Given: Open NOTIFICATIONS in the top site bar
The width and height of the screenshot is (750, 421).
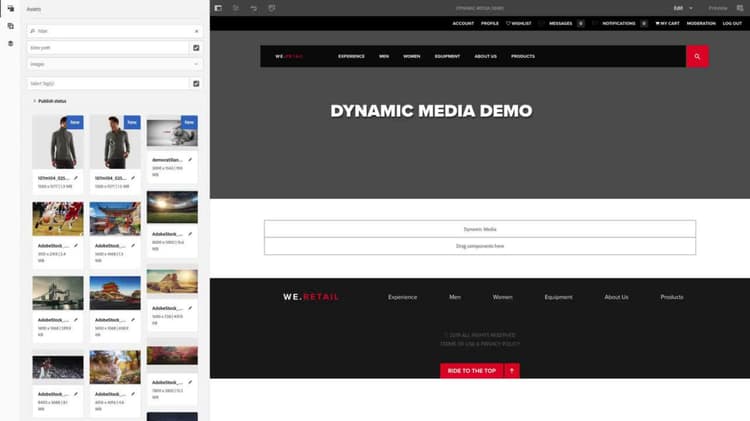Looking at the screenshot, I should click(x=618, y=23).
